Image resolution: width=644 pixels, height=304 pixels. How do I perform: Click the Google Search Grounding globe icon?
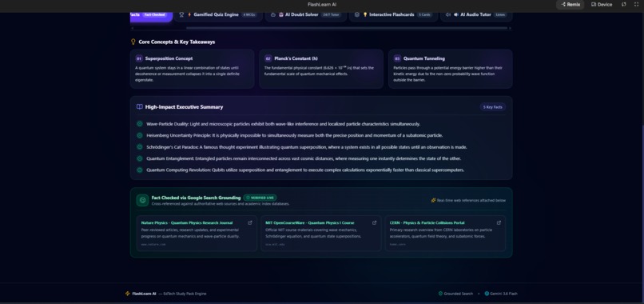tap(142, 200)
